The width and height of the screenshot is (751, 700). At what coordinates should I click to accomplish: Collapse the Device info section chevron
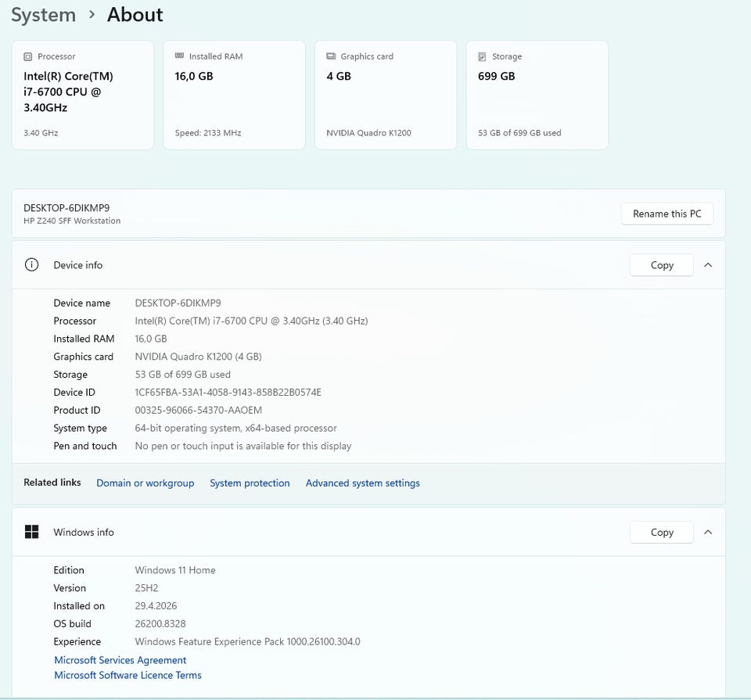click(709, 265)
